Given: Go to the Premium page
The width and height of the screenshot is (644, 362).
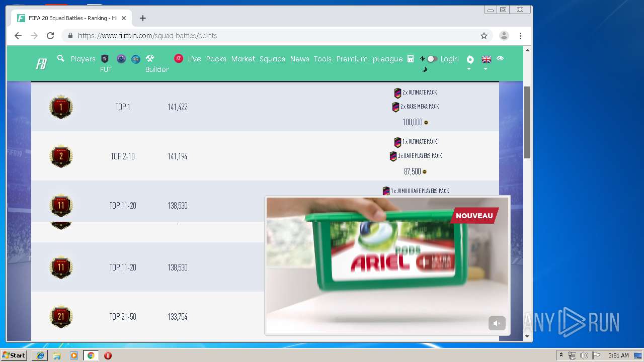Looking at the screenshot, I should pyautogui.click(x=352, y=59).
